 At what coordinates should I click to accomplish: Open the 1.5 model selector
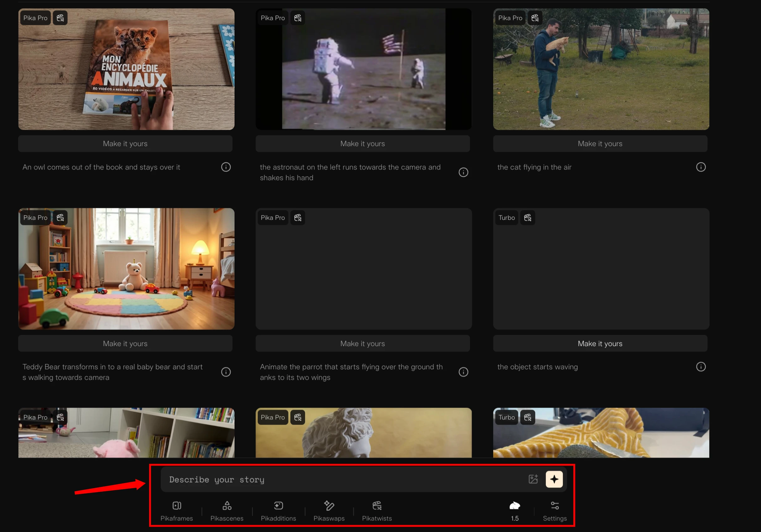click(515, 511)
